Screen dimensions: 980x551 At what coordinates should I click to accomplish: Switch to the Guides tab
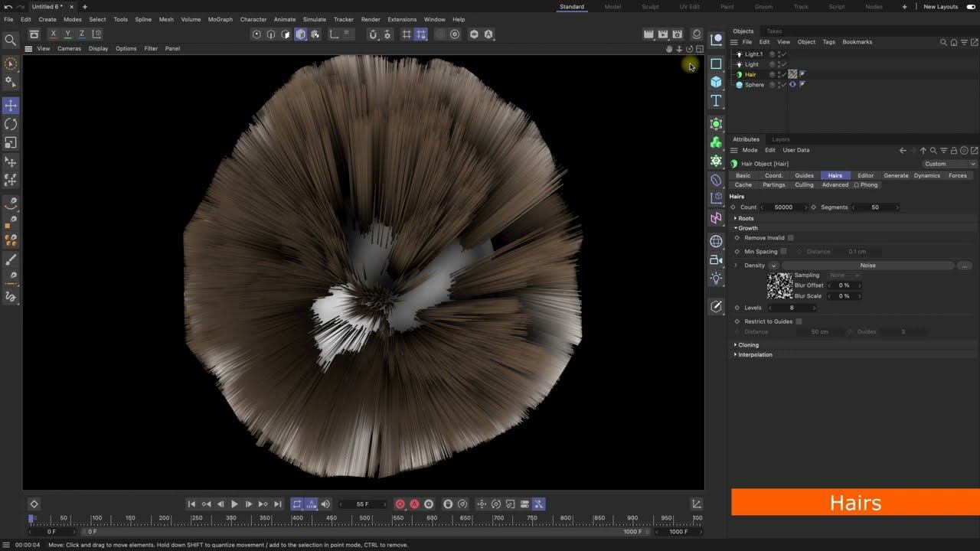tap(804, 175)
